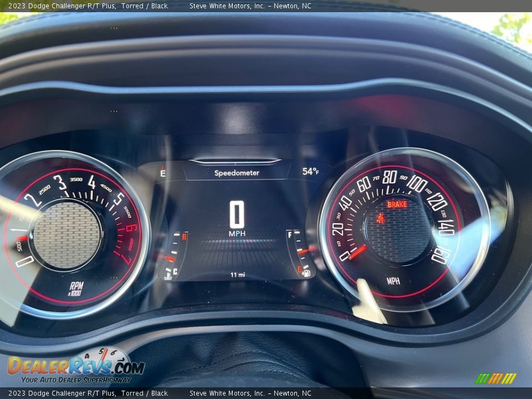532x399 pixels.
Task: Tap the 40 mark on the analog speedometer
Action: tap(345, 203)
